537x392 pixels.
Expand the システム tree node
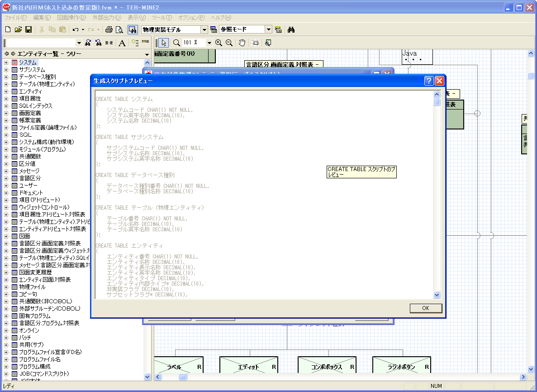(x=6, y=62)
